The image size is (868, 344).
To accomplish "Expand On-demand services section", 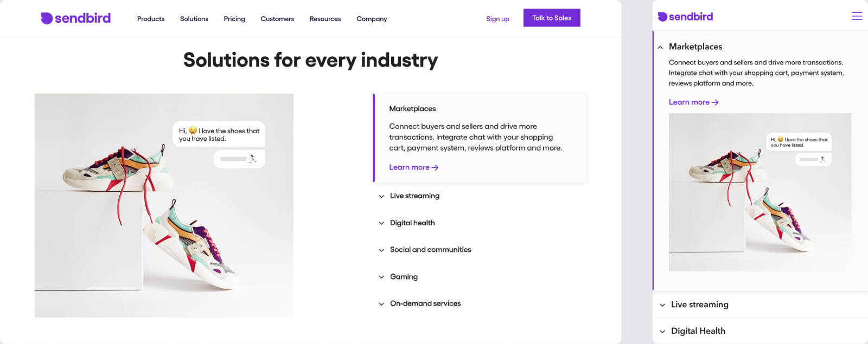I will point(425,304).
